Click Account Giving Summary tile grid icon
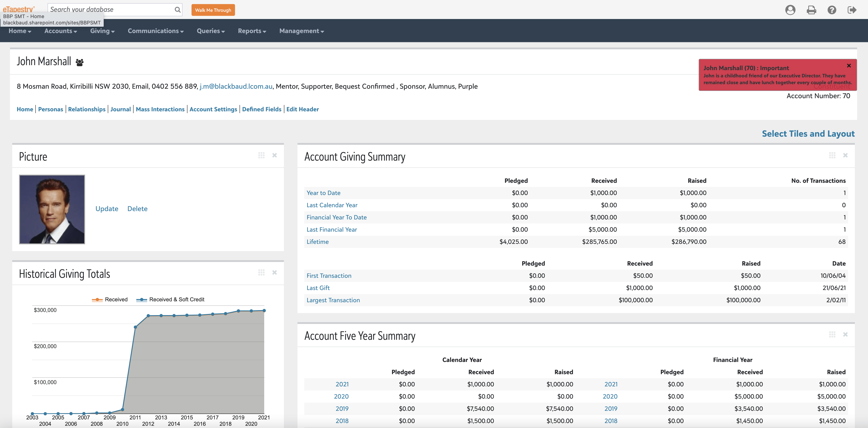Image resolution: width=868 pixels, height=428 pixels. point(832,155)
